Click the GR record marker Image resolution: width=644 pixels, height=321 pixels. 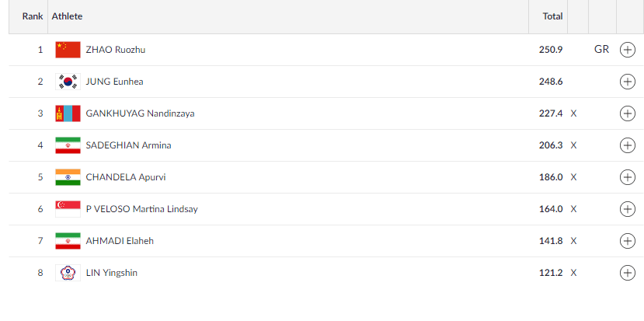[x=602, y=50]
